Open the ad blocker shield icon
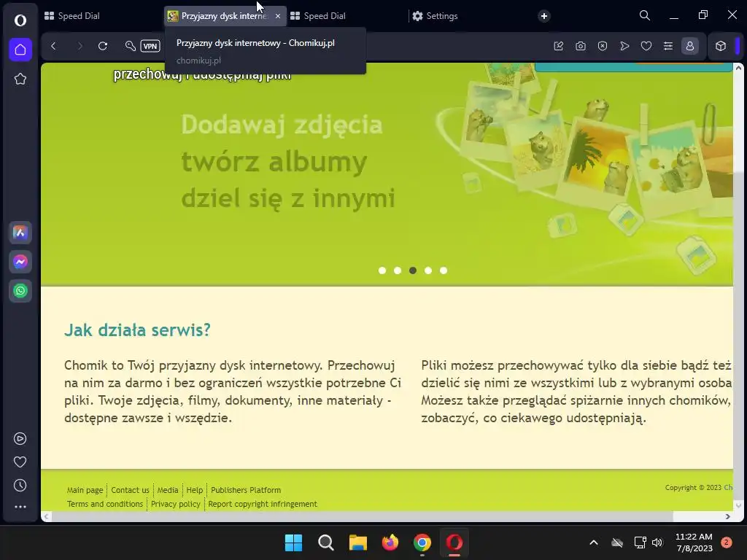Viewport: 747px width, 560px height. click(x=602, y=46)
